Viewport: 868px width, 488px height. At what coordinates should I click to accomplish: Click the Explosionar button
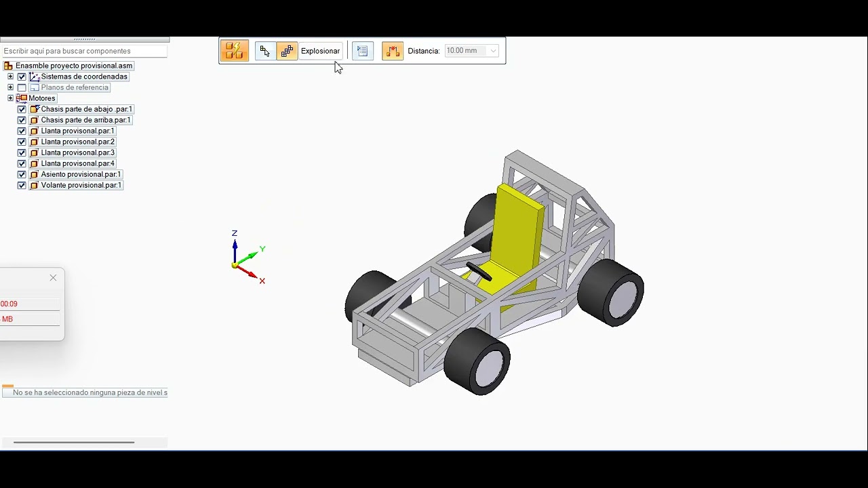point(320,51)
